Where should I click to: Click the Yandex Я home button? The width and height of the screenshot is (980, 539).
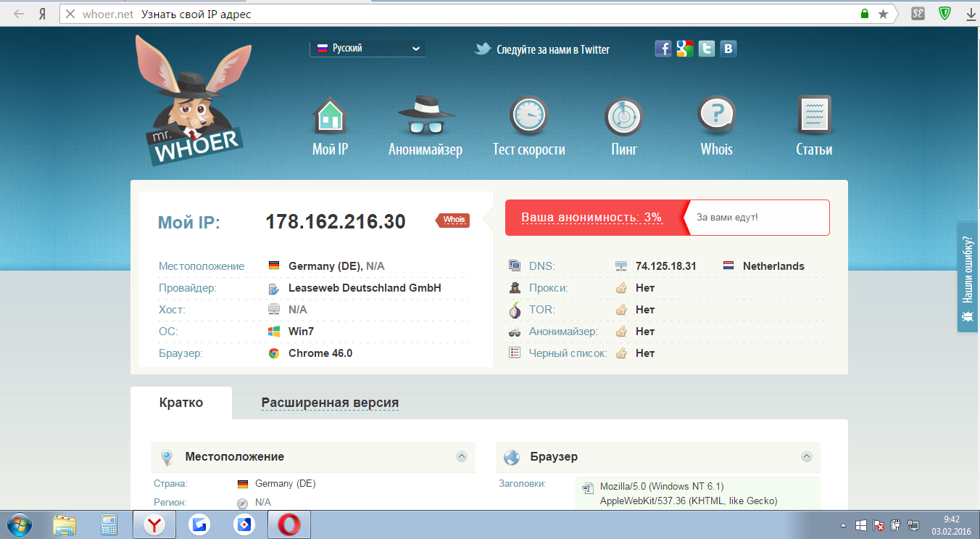tap(43, 14)
